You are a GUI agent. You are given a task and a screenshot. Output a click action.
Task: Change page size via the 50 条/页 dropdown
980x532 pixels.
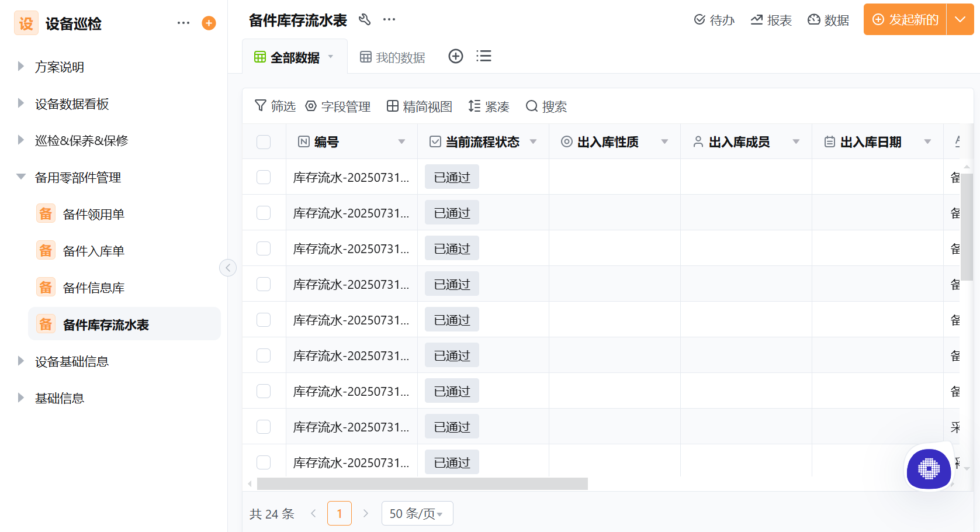click(417, 513)
